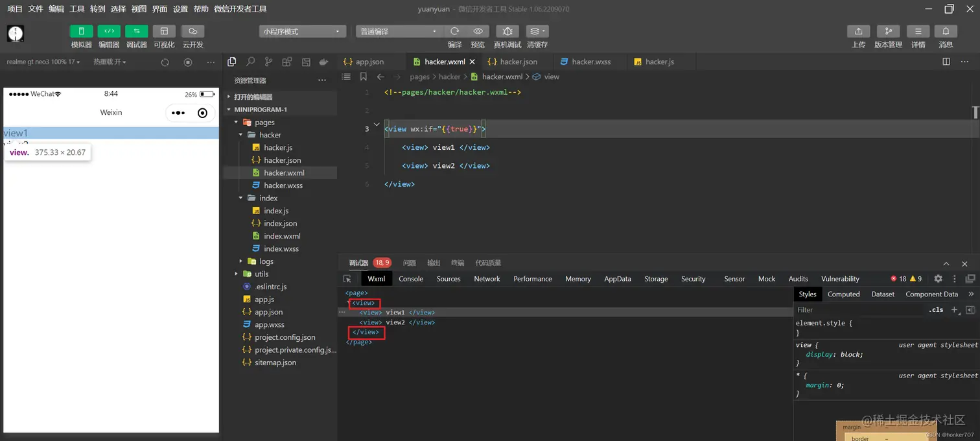
Task: Close the hacker.wxml editor tab
Action: tap(472, 62)
